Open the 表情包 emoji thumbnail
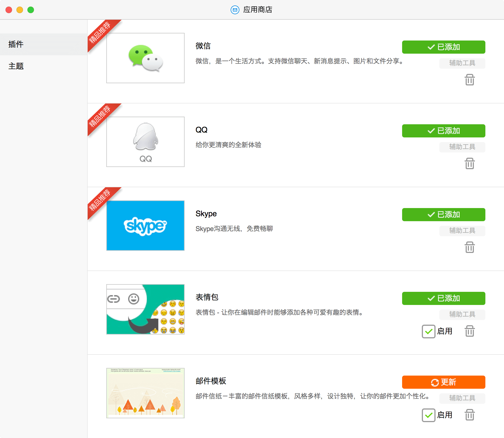This screenshot has height=438, width=504. click(x=145, y=309)
